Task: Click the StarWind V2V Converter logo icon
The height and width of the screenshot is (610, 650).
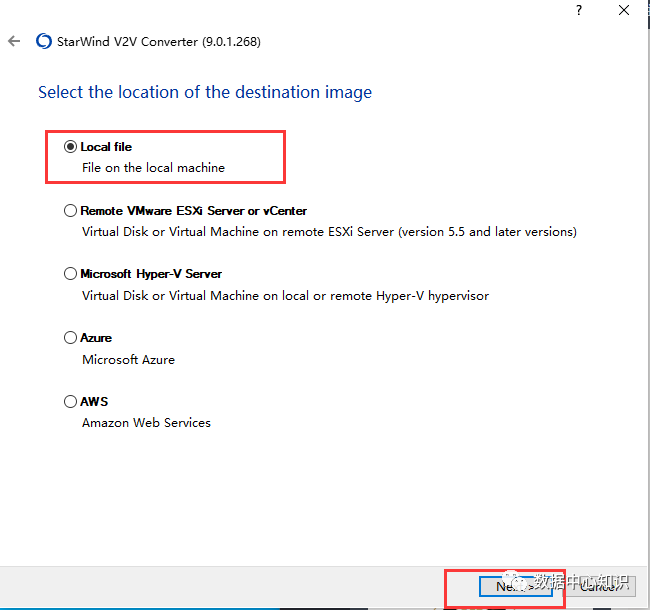Action: pos(43,42)
